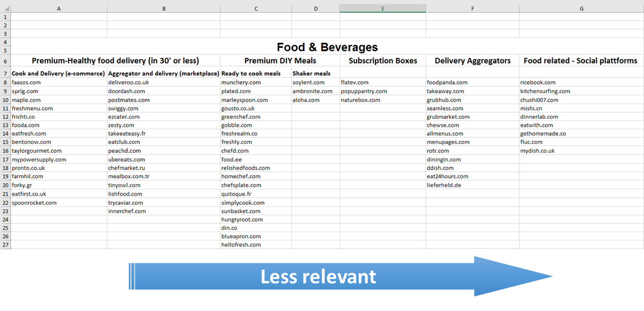The width and height of the screenshot is (644, 311).
Task: Select highlighted column header E
Action: pos(383,9)
